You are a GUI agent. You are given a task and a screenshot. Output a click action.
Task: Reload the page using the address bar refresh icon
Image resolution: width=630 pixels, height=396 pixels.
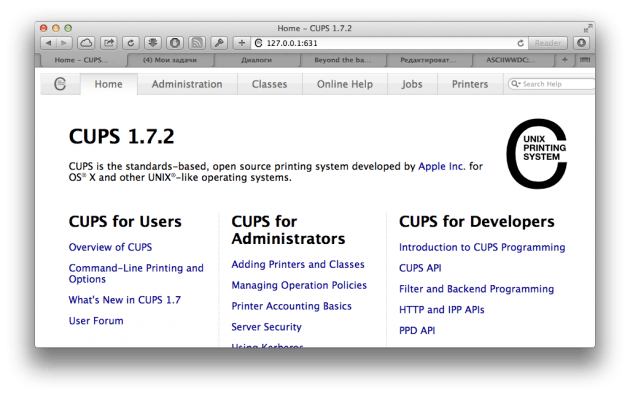(520, 43)
